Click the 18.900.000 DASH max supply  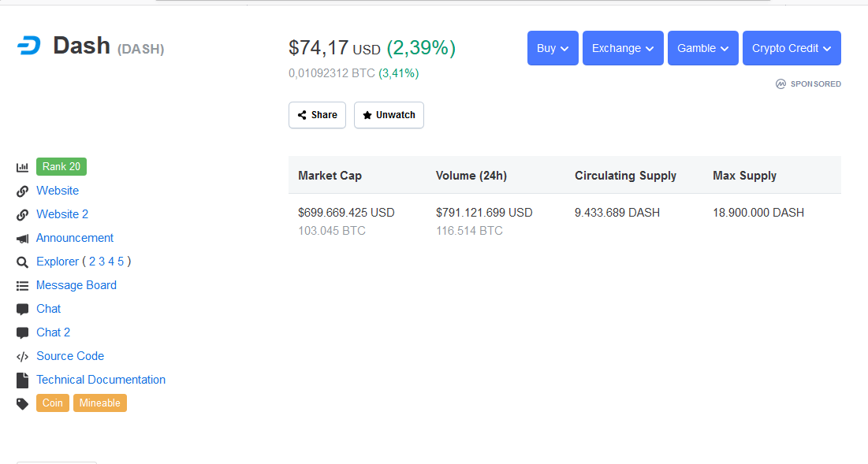(758, 213)
